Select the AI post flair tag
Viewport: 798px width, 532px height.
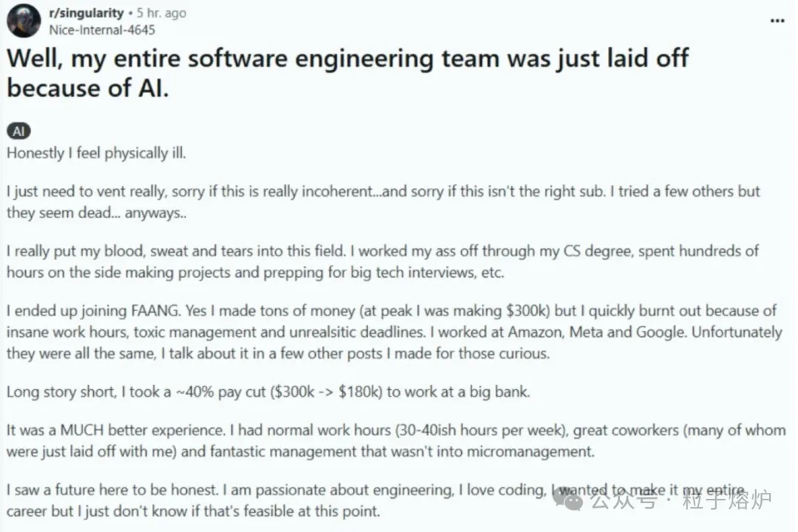coord(18,132)
